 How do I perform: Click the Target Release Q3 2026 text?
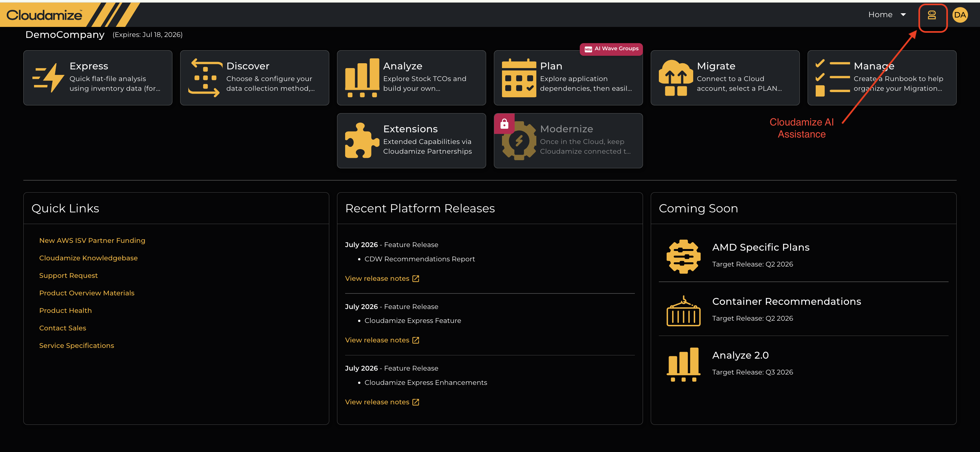click(x=752, y=373)
